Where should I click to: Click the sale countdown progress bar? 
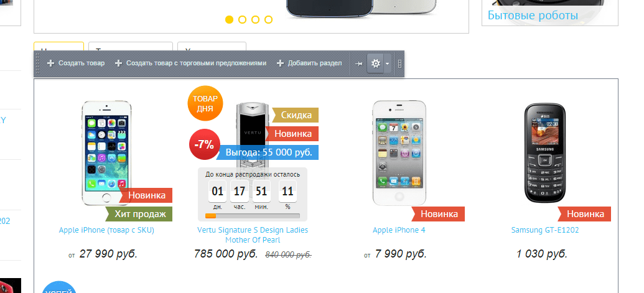(253, 216)
